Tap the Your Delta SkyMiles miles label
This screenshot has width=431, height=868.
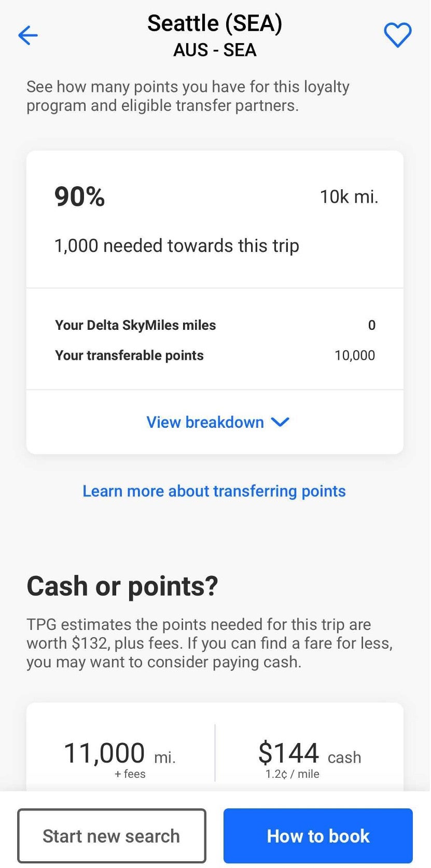tap(135, 325)
